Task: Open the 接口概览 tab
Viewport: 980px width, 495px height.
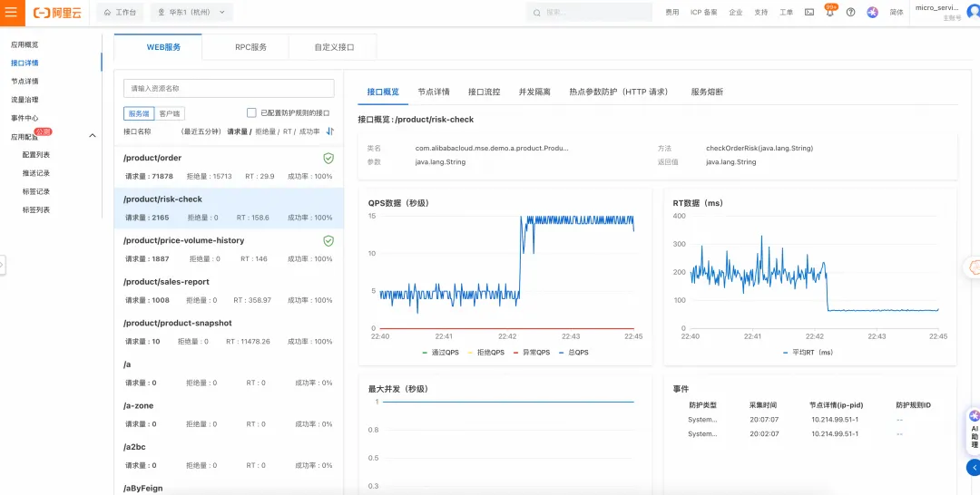Action: 383,92
